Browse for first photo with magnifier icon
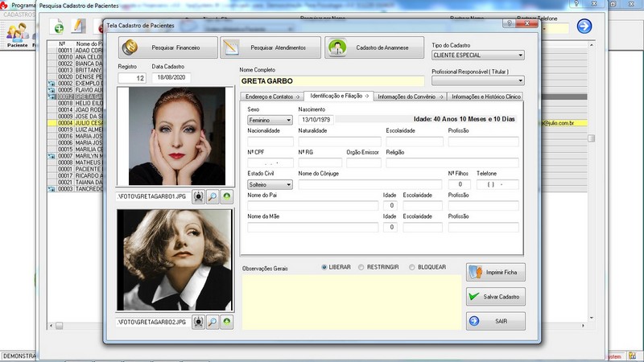 point(213,196)
